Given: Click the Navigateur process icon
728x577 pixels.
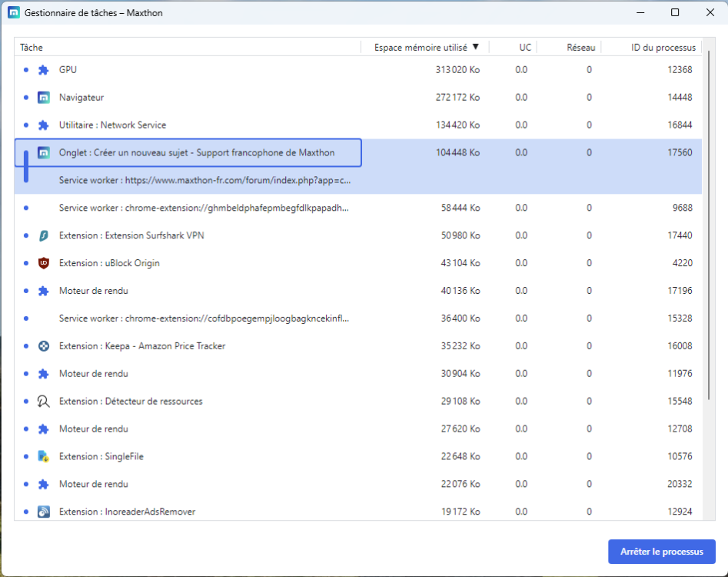Looking at the screenshot, I should click(44, 98).
